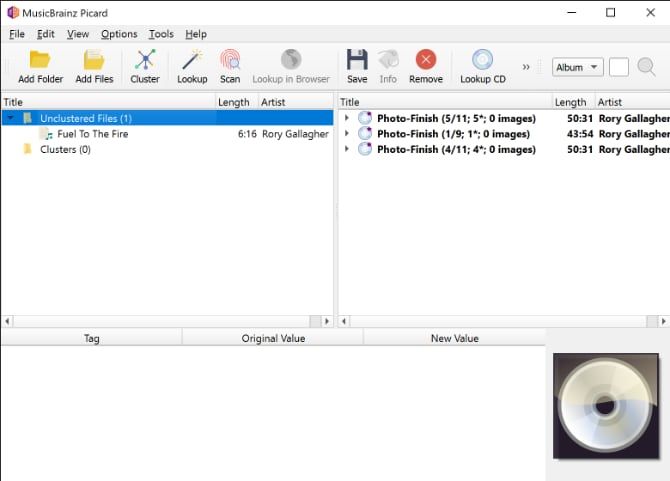Open the Help menu
The height and width of the screenshot is (481, 670).
pos(196,34)
